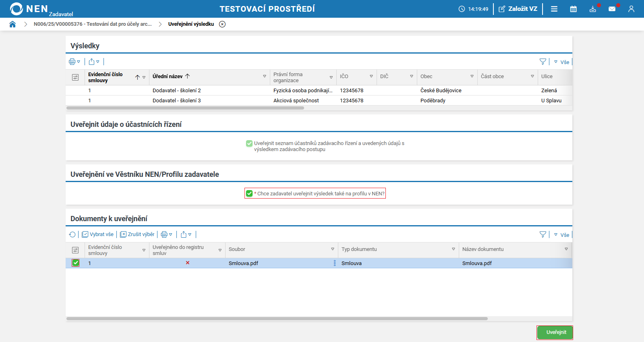
Task: Toggle the Uveřejnit seznam účastníků checkbox
Action: coord(249,143)
